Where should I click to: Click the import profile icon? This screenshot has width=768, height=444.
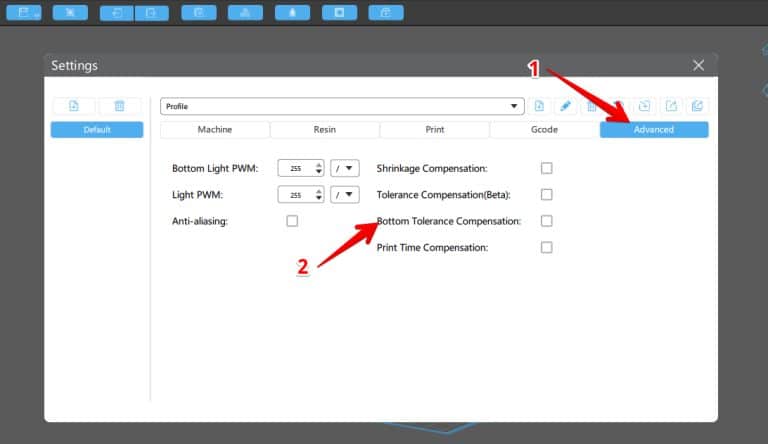click(645, 106)
